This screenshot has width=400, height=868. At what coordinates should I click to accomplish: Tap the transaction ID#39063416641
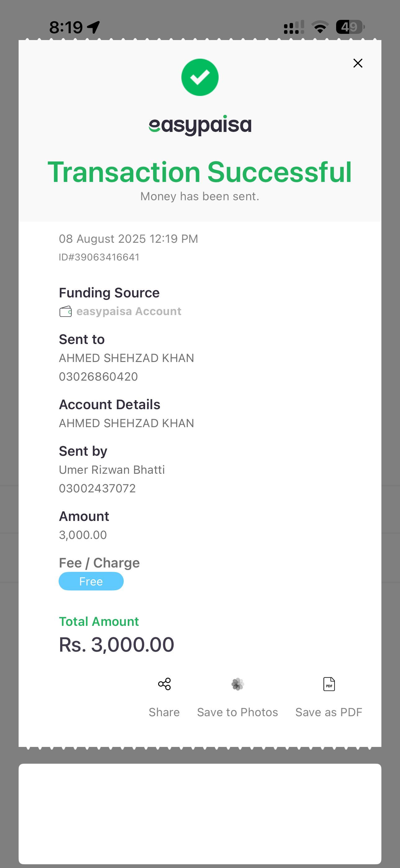point(99,257)
